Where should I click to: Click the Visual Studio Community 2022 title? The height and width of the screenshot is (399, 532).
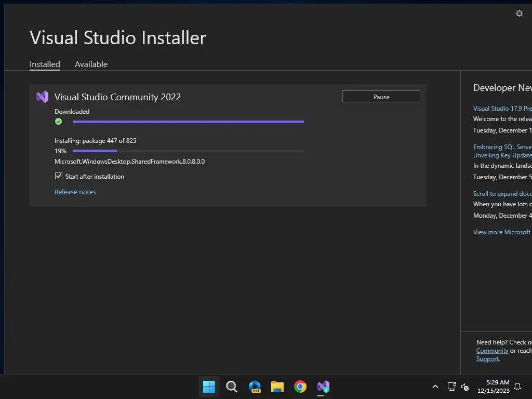(117, 97)
